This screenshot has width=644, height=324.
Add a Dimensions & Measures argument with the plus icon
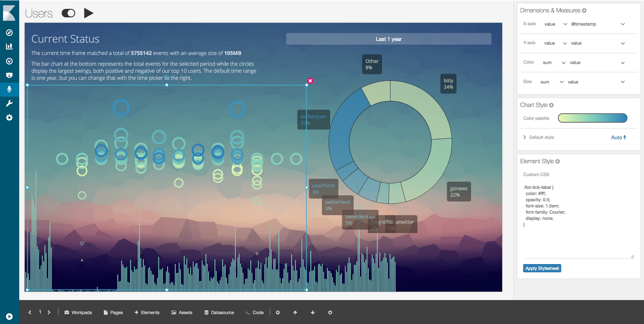[x=584, y=10]
